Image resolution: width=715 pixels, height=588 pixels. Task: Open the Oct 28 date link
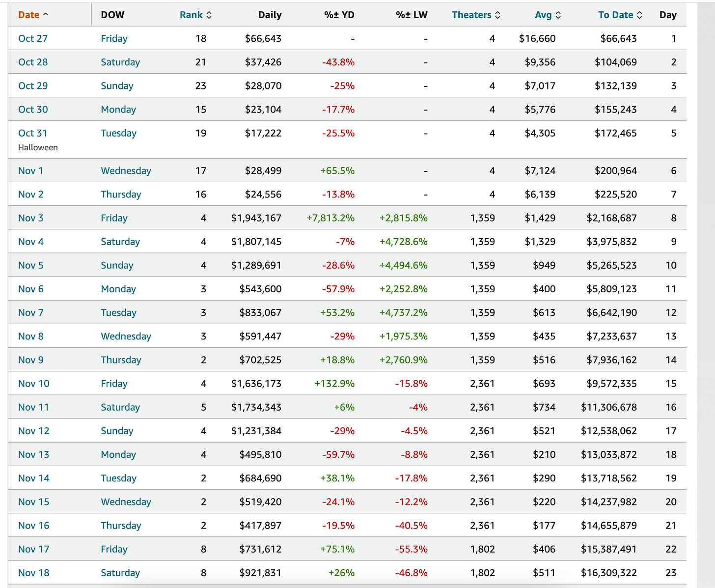[33, 62]
